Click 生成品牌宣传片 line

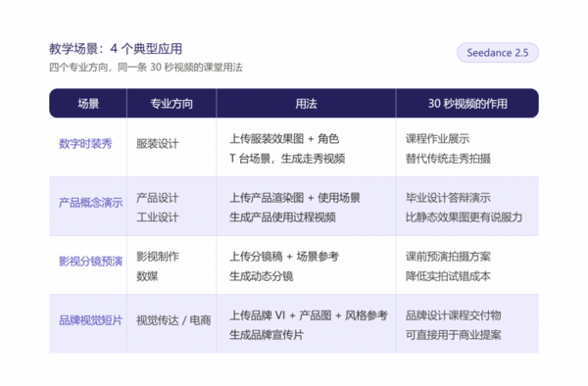tap(267, 335)
